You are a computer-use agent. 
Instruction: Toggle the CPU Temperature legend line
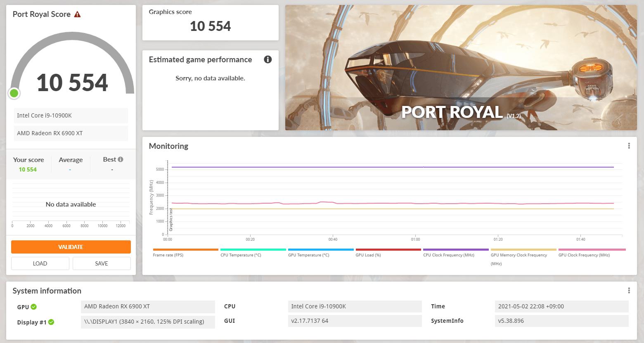coord(253,253)
